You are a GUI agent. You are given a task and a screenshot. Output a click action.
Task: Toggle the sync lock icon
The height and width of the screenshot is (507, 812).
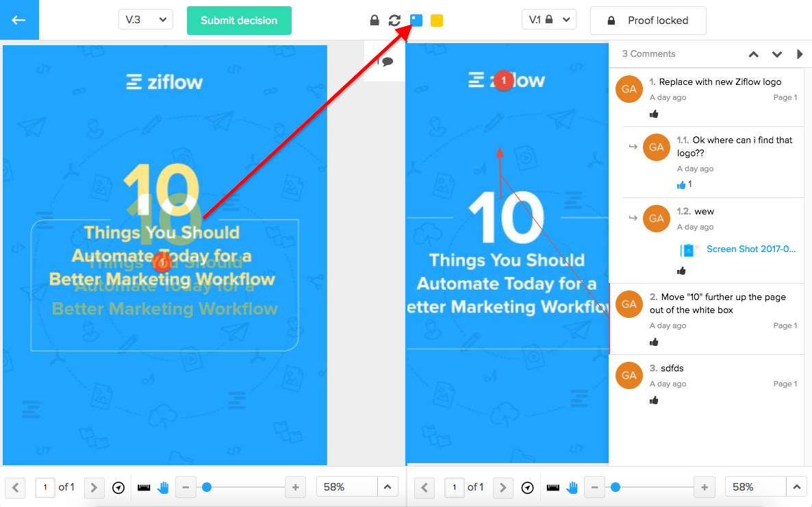coord(375,21)
